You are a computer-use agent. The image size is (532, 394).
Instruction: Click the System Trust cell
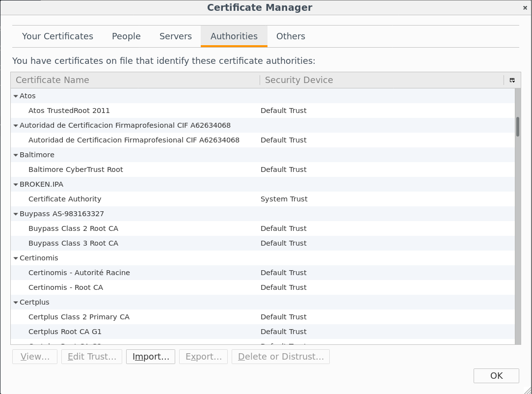[x=284, y=199]
